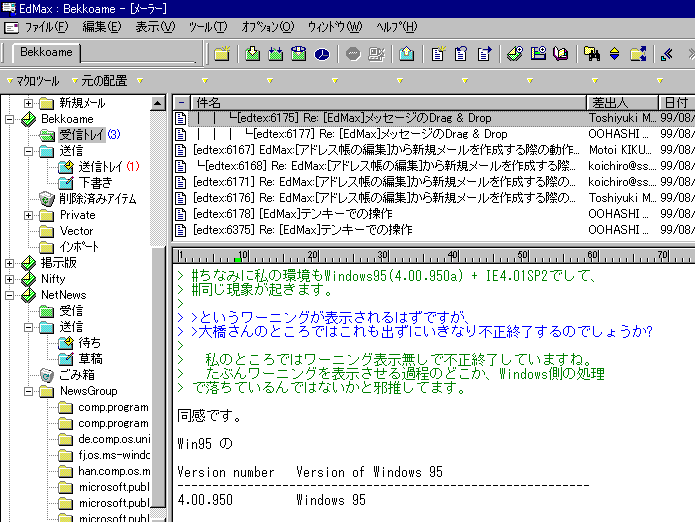Sort by 差出人 column header
The width and height of the screenshot is (695, 522).
[622, 103]
